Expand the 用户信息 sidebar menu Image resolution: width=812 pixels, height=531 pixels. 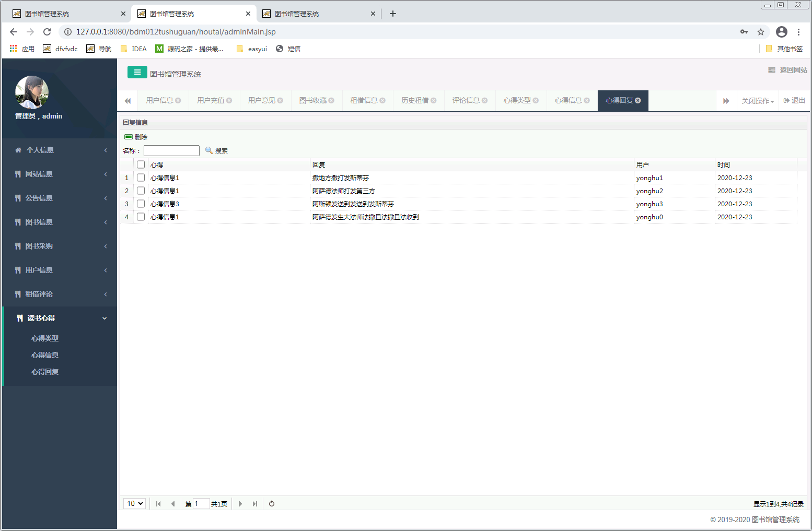pyautogui.click(x=60, y=270)
